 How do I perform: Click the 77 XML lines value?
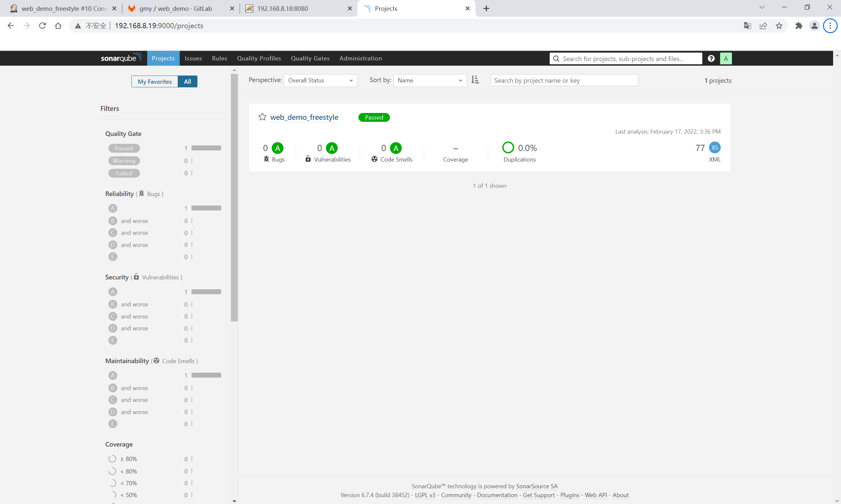coord(700,148)
